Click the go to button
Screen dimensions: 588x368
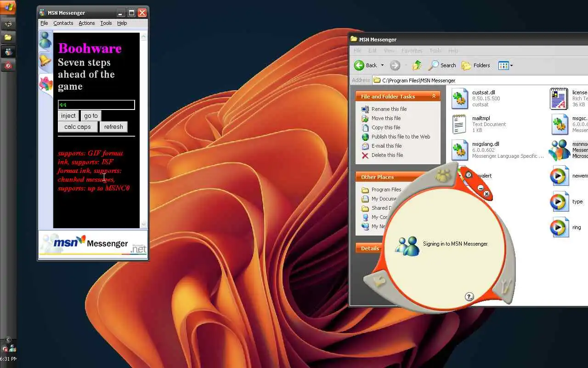coord(91,115)
